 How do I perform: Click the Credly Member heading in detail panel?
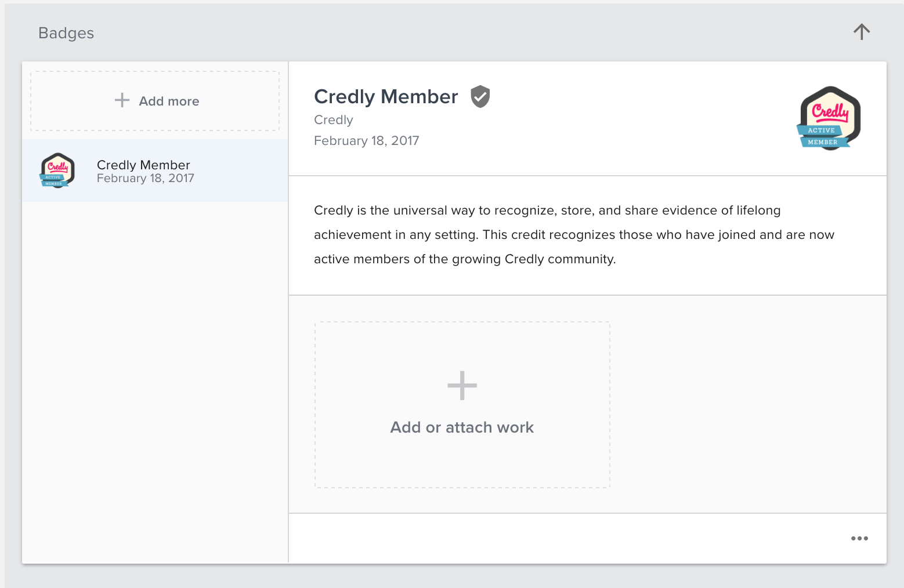(x=386, y=97)
